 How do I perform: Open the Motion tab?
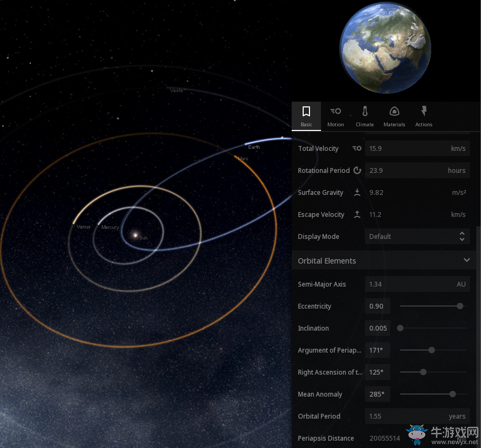click(x=336, y=116)
